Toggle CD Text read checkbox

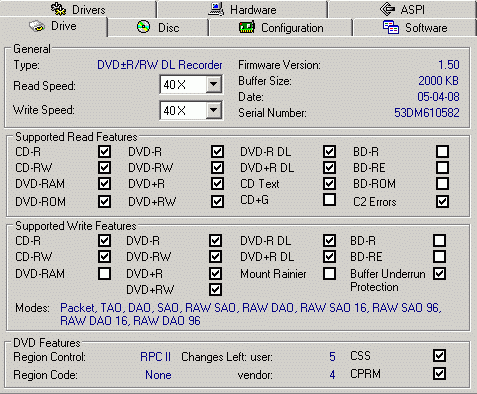tap(329, 183)
